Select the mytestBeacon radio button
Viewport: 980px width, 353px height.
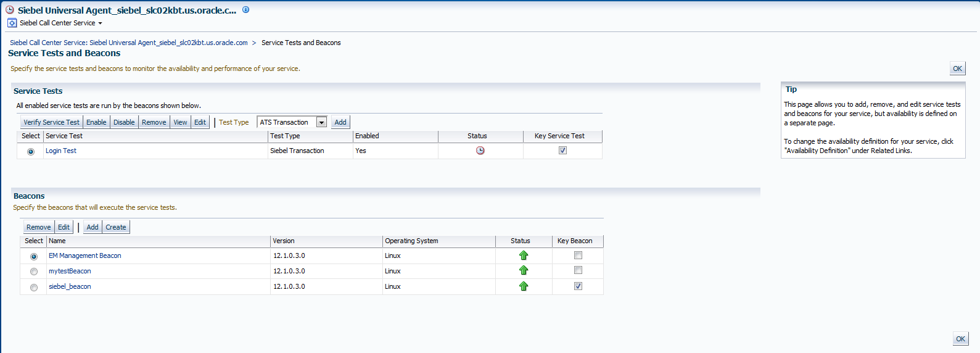coord(34,272)
